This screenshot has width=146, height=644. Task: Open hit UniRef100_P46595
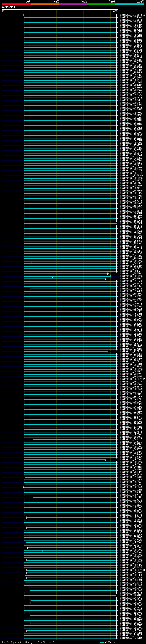[x=131, y=399]
